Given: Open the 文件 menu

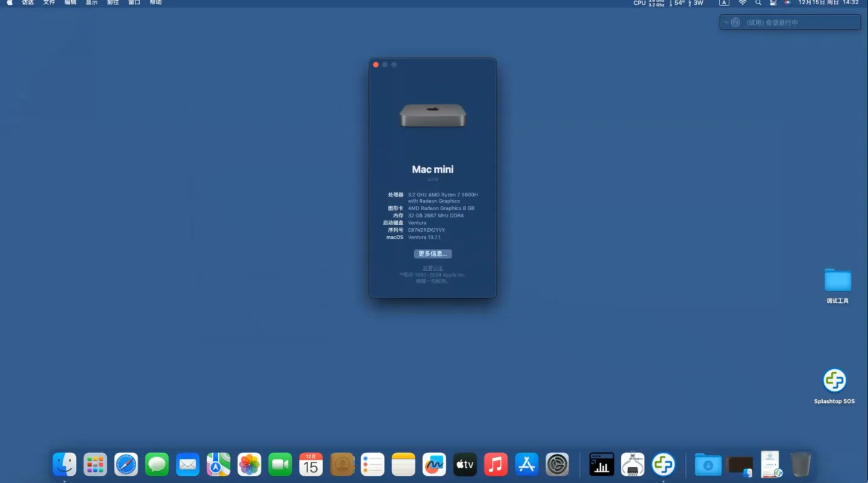Looking at the screenshot, I should point(49,3).
